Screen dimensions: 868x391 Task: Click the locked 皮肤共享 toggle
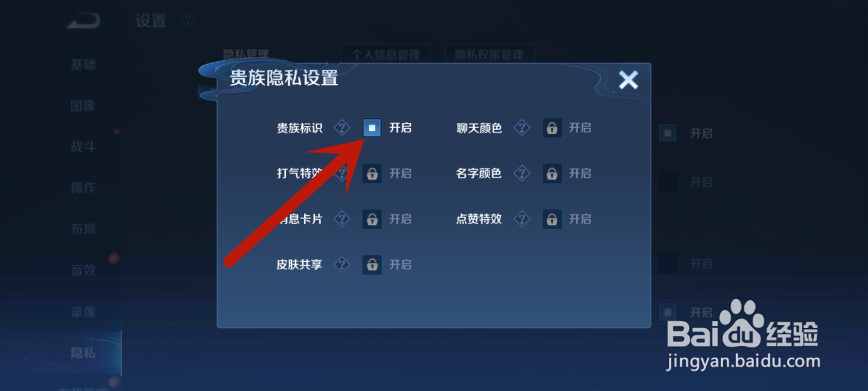pyautogui.click(x=372, y=264)
